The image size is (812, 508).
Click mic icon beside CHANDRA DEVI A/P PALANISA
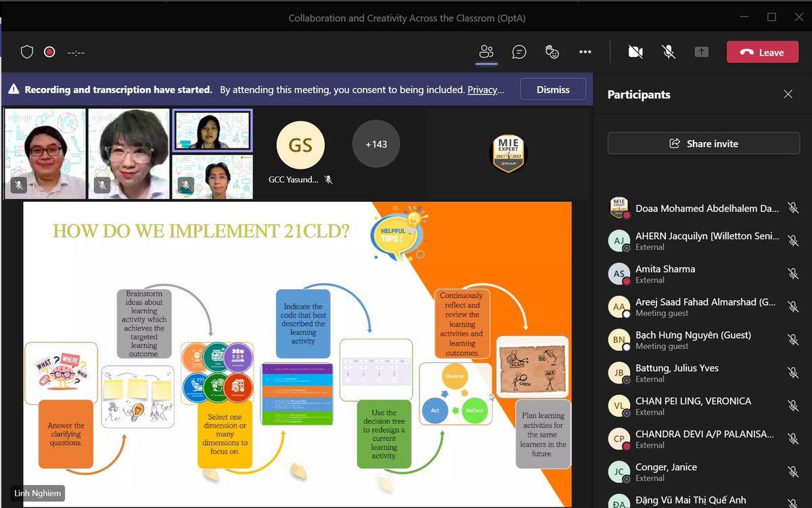click(x=793, y=439)
